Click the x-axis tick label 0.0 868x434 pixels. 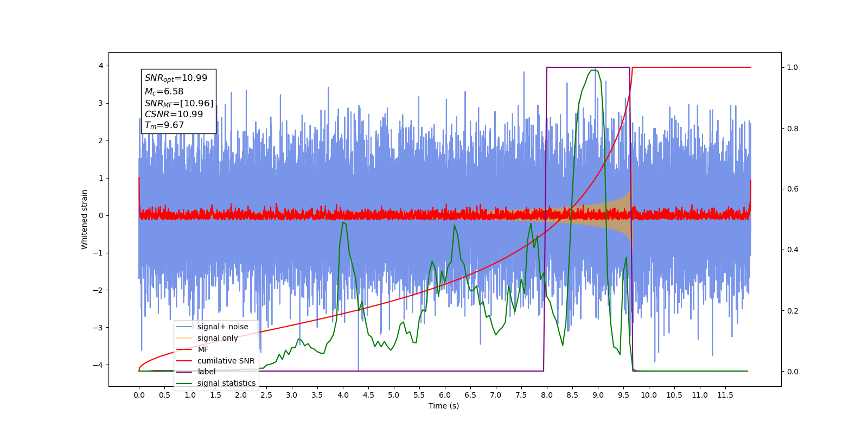pos(139,395)
